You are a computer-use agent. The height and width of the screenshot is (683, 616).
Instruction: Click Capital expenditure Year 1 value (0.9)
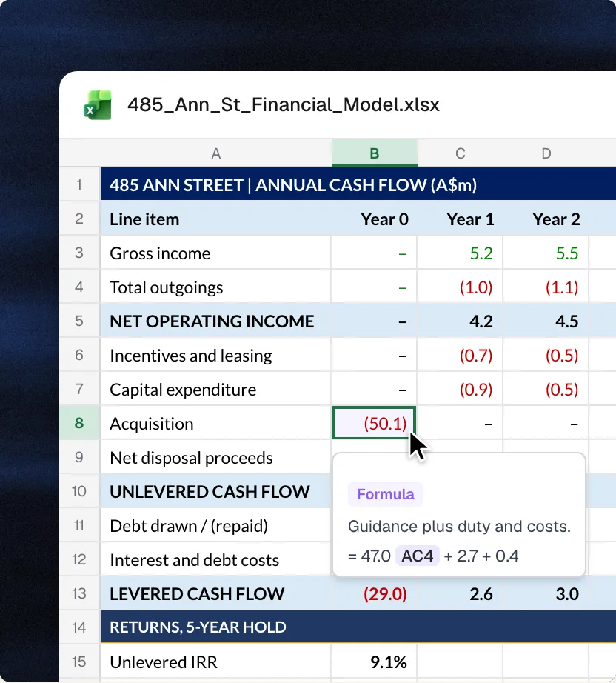(460, 389)
